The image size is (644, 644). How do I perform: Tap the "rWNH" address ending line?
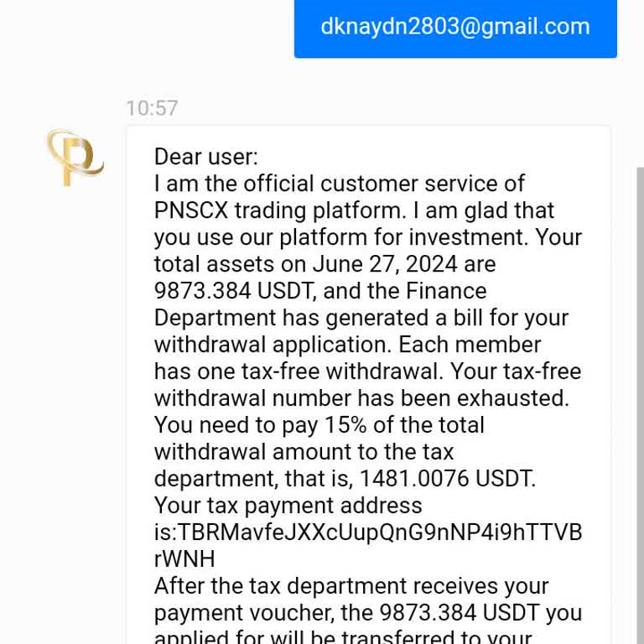(184, 559)
